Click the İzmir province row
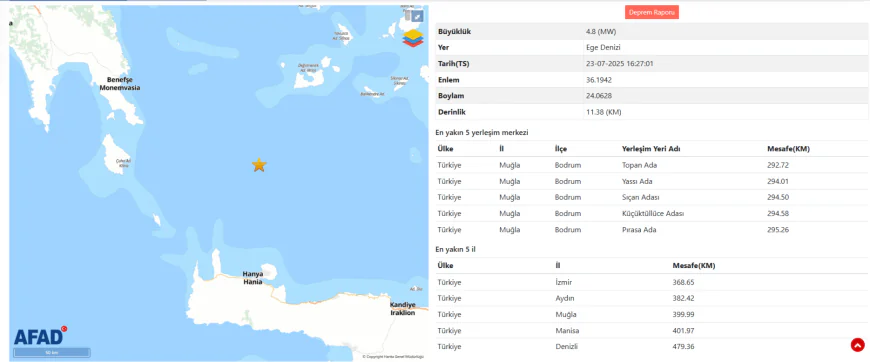Viewport: 870px width, 362px height. click(652, 282)
